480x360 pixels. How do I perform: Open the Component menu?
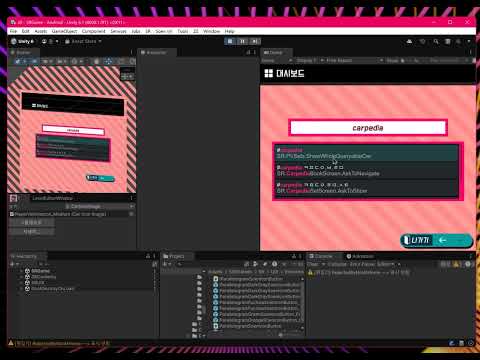tap(93, 31)
